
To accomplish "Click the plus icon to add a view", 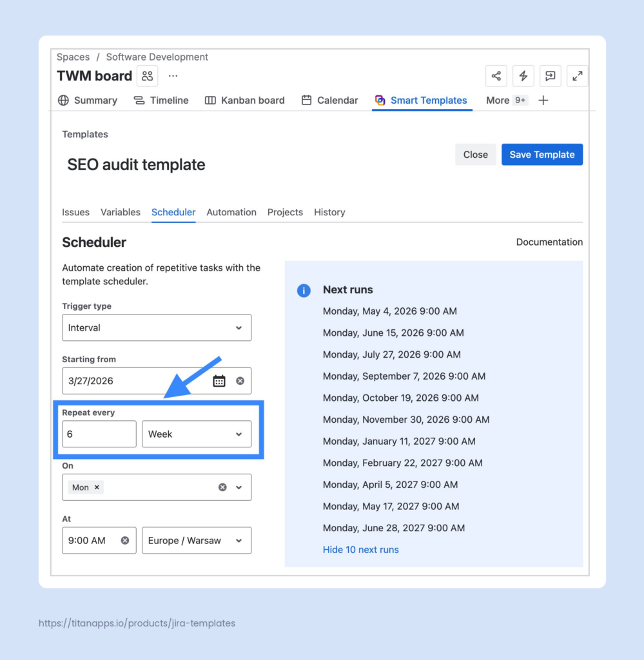I will pyautogui.click(x=543, y=101).
